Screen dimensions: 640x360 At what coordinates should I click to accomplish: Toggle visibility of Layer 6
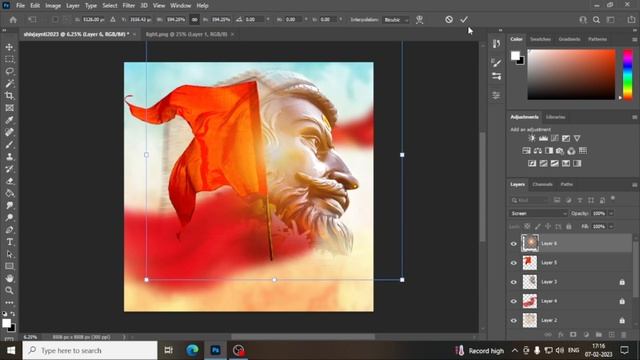pos(513,244)
